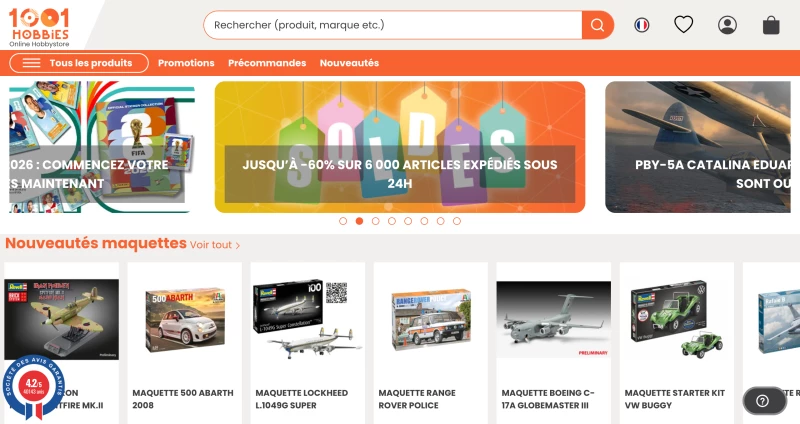
Task: Select the eighth carousel dot
Action: point(457,221)
